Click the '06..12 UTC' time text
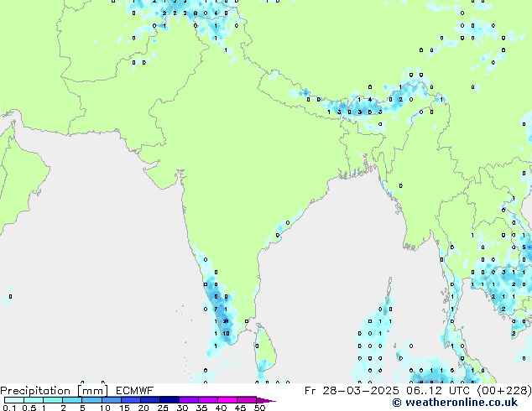Image resolution: width=532 pixels, height=411 pixels. point(440,391)
